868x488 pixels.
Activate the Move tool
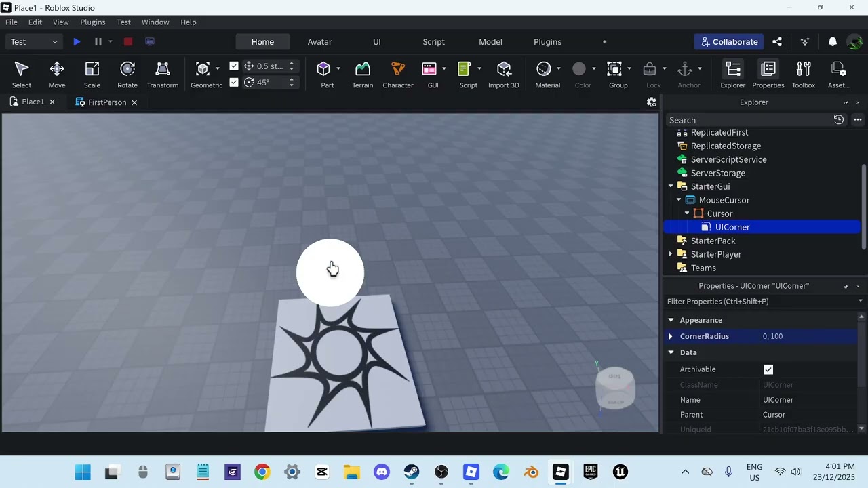click(57, 75)
